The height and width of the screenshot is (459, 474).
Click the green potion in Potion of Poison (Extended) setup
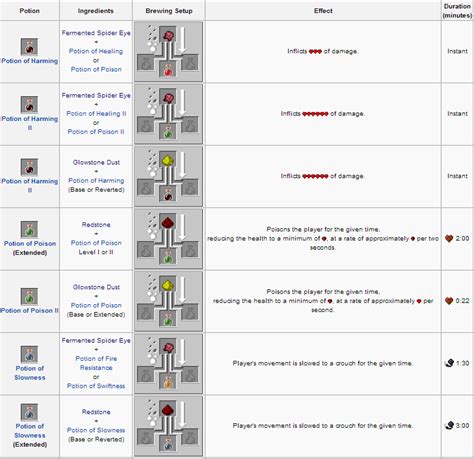168,258
